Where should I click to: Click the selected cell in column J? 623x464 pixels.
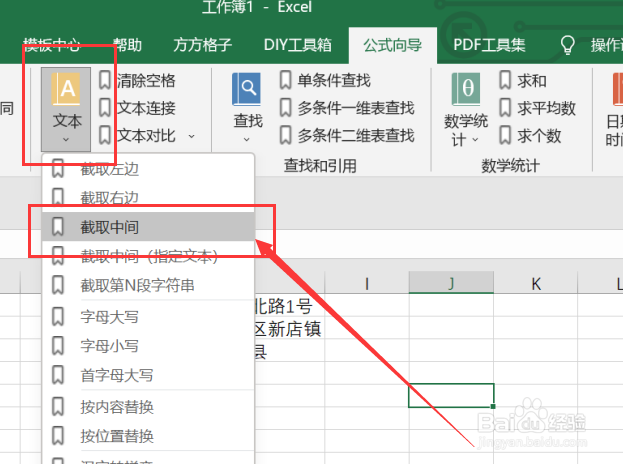[451, 395]
